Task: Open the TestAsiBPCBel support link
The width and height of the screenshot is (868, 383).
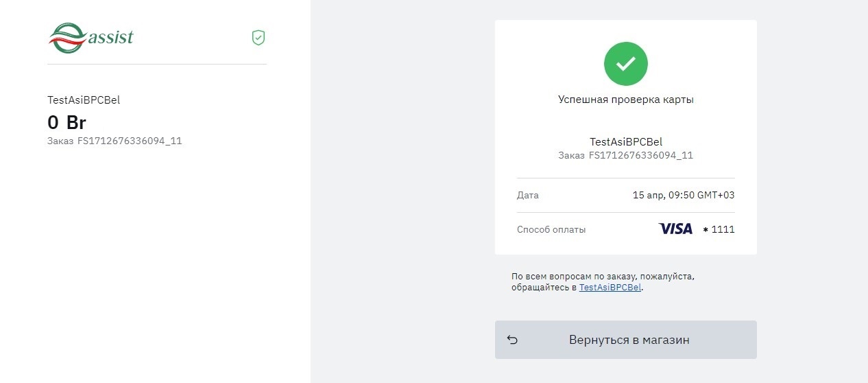Action: tap(610, 288)
